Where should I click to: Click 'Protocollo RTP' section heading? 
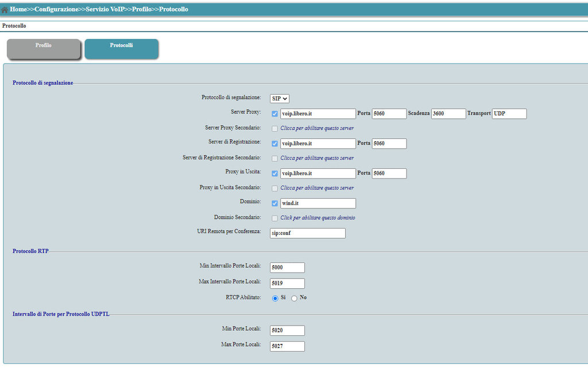click(x=30, y=251)
